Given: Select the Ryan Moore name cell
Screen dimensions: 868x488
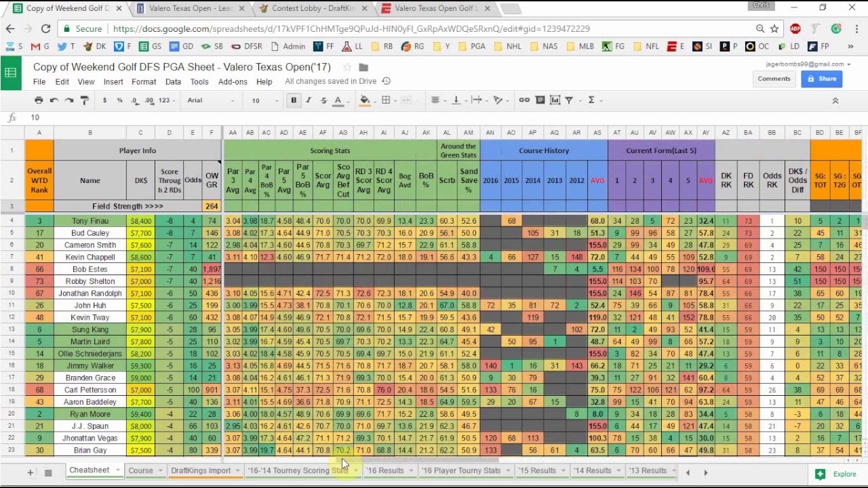Looking at the screenshot, I should (x=90, y=414).
